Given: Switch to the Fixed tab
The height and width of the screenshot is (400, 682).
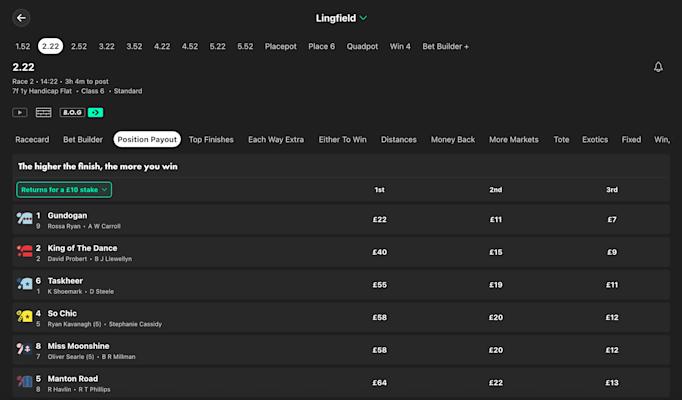Looking at the screenshot, I should click(x=631, y=140).
